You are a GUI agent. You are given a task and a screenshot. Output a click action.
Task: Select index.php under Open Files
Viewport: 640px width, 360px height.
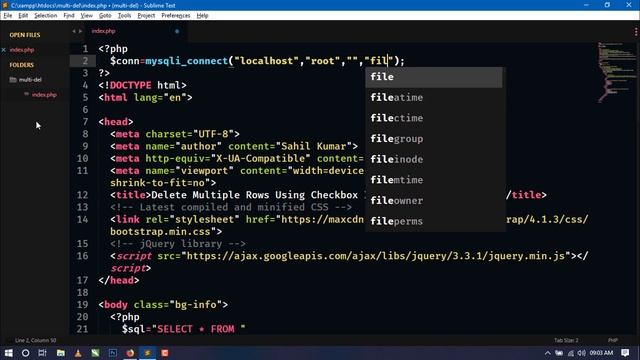(x=22, y=50)
